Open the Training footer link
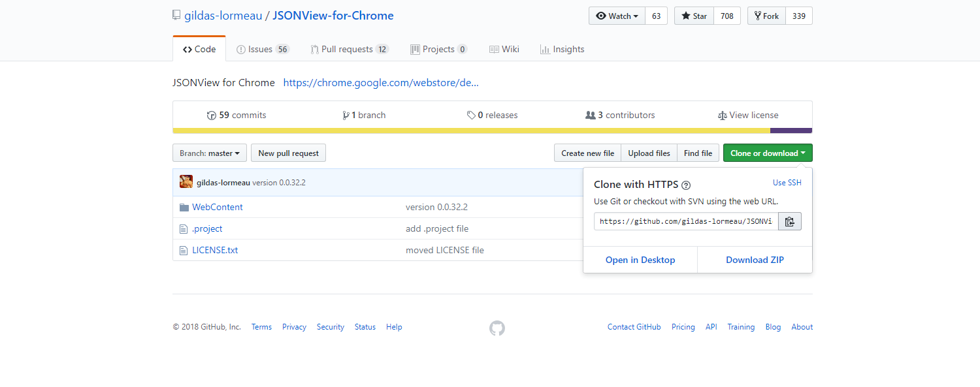This screenshot has height=387, width=980. (741, 327)
